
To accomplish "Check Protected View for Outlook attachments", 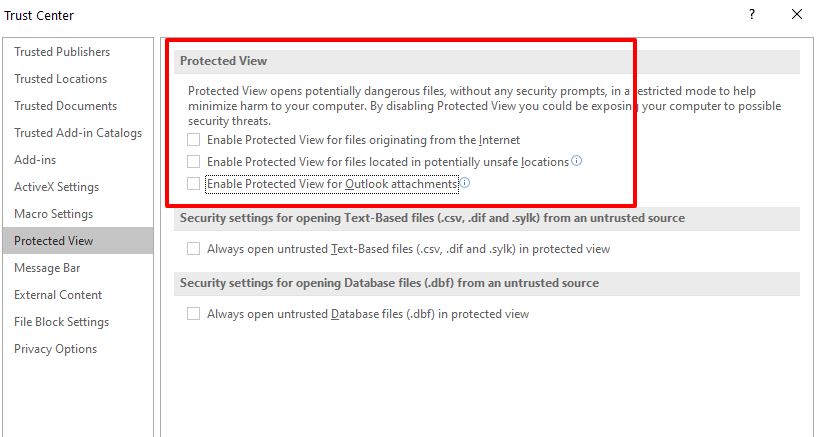I will point(194,184).
